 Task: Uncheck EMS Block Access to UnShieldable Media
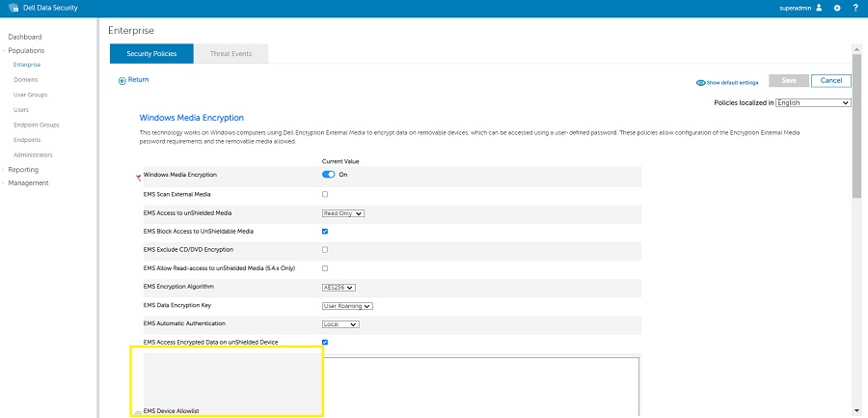tap(325, 231)
